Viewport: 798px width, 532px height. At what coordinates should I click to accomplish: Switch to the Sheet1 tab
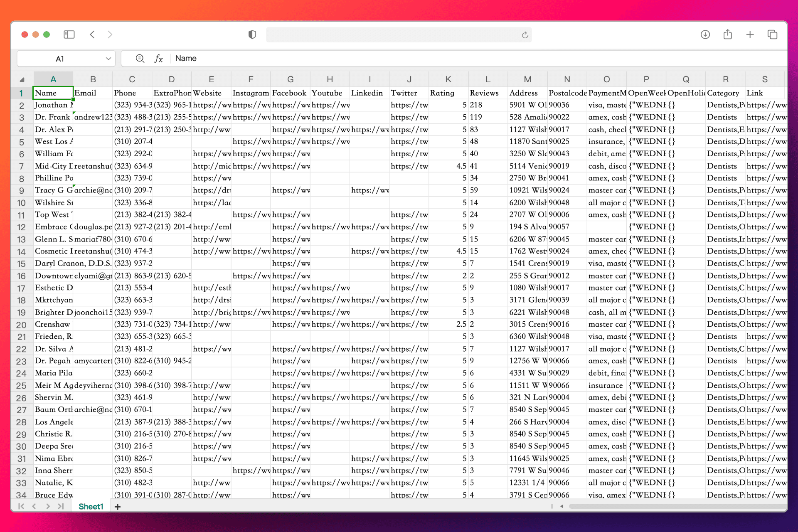[91, 506]
